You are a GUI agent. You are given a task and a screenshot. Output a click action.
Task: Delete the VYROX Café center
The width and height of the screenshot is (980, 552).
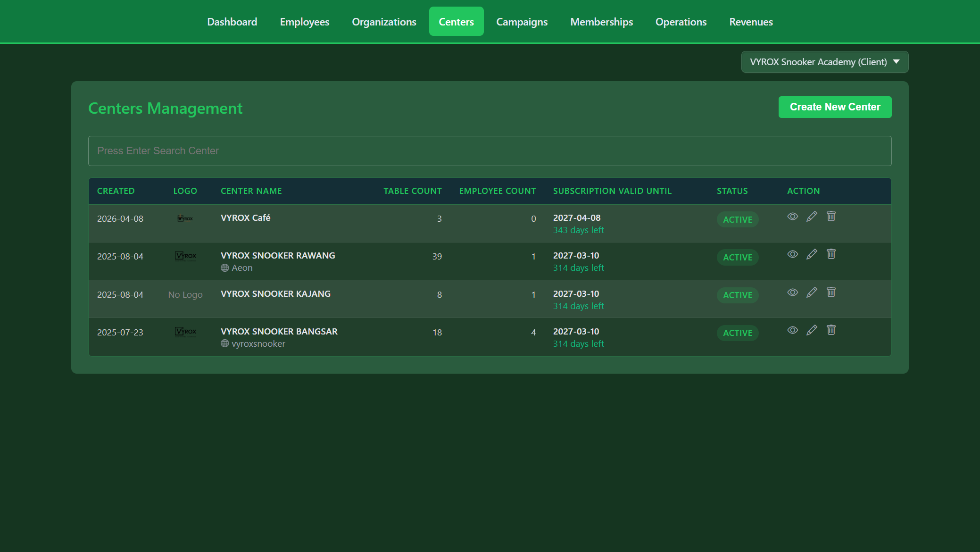tap(831, 216)
